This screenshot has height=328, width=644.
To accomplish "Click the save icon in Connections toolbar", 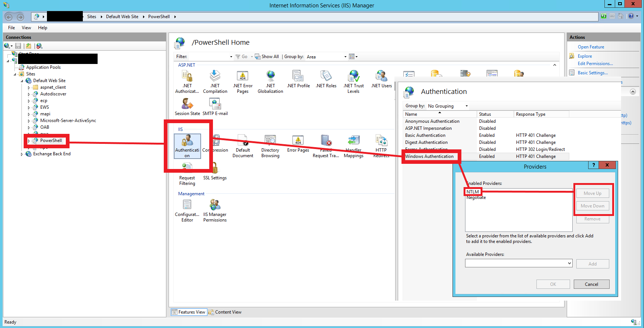I will 18,46.
